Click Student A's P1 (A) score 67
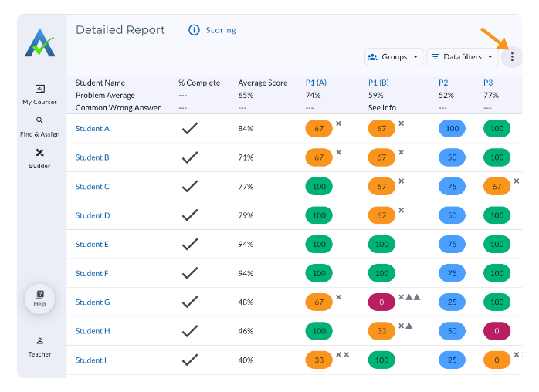The height and width of the screenshot is (392, 539). pyautogui.click(x=319, y=129)
